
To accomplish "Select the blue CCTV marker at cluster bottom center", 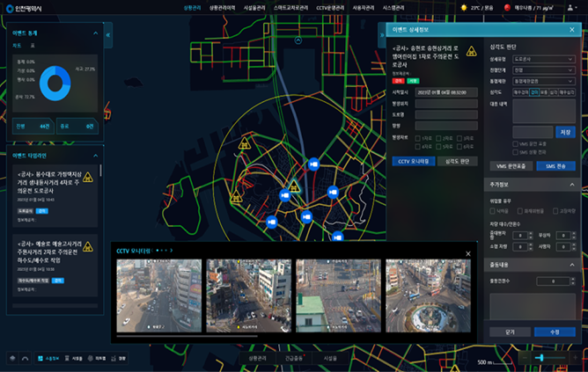I will click(306, 216).
